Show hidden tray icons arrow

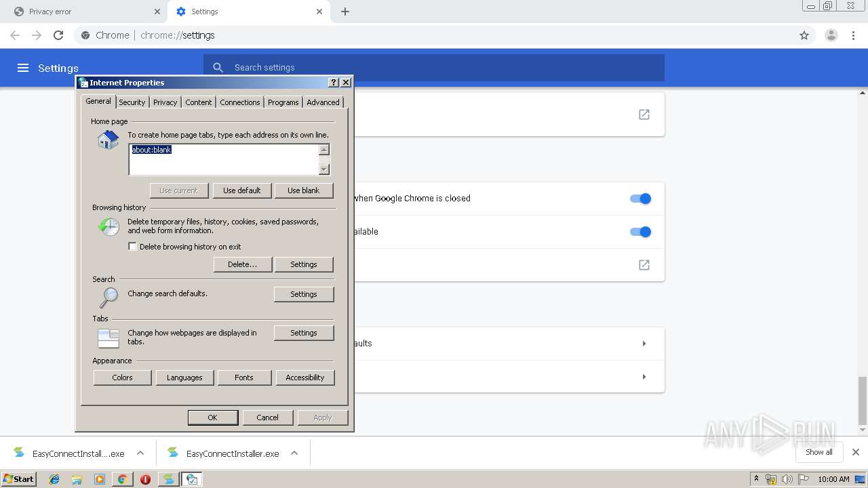coord(756,479)
